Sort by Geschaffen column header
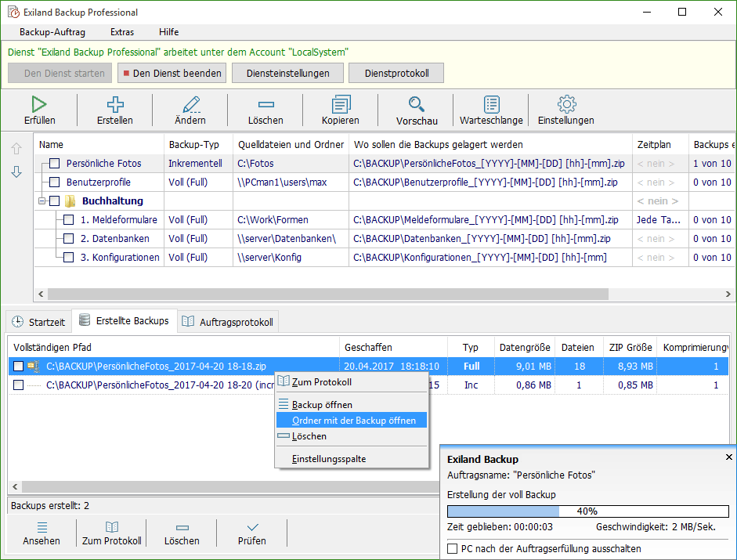Image resolution: width=737 pixels, height=560 pixels. (393, 348)
